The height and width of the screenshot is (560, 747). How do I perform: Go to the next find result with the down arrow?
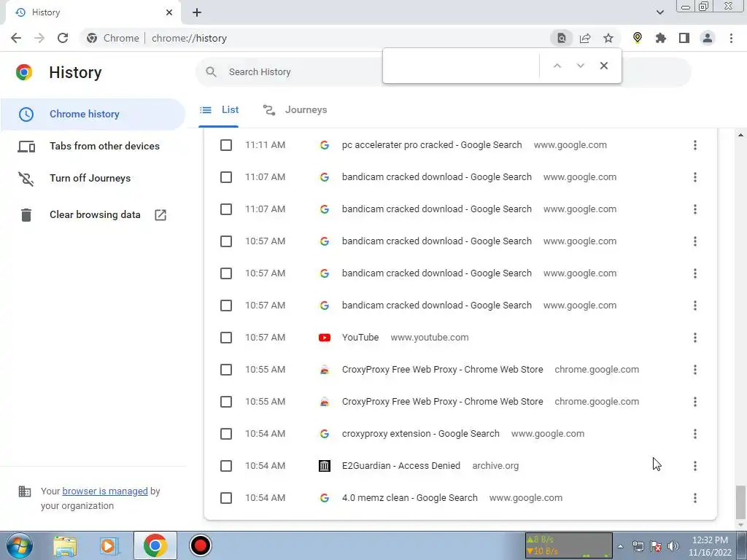click(x=580, y=66)
